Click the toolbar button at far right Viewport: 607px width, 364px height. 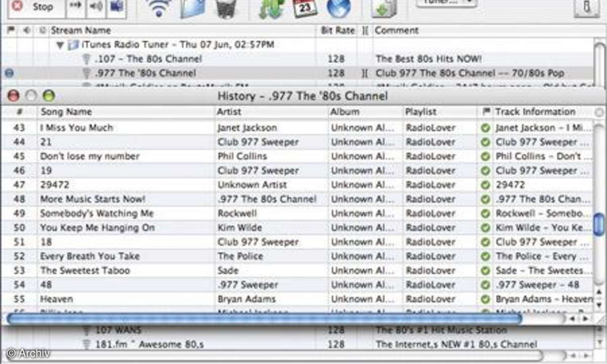[x=587, y=7]
